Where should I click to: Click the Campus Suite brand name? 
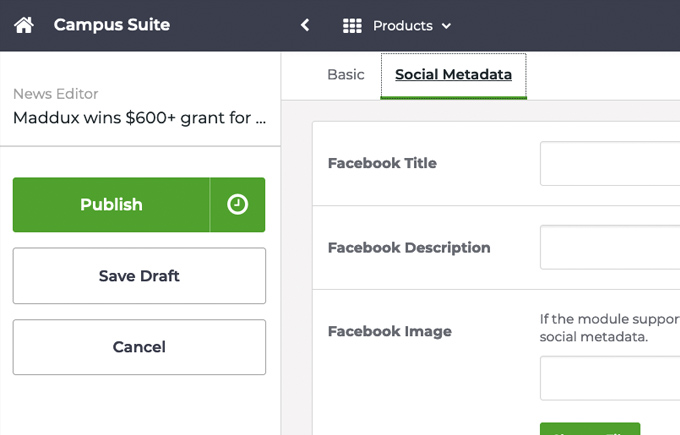pos(111,25)
